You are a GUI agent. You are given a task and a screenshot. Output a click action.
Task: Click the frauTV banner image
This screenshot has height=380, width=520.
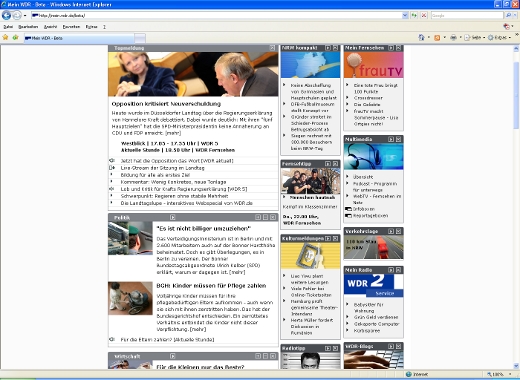click(x=374, y=65)
